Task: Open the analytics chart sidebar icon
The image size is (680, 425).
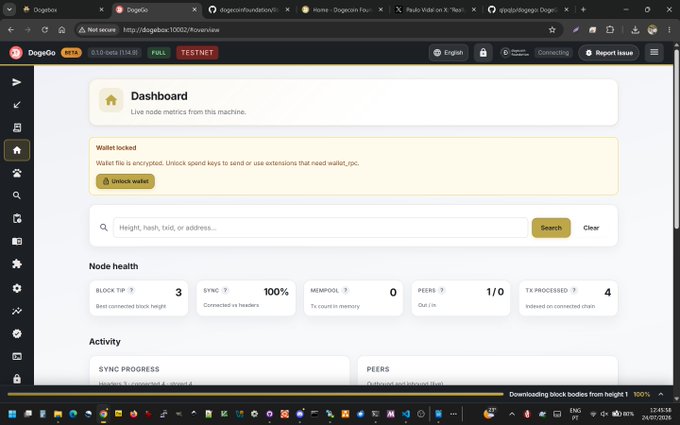Action: pyautogui.click(x=16, y=311)
